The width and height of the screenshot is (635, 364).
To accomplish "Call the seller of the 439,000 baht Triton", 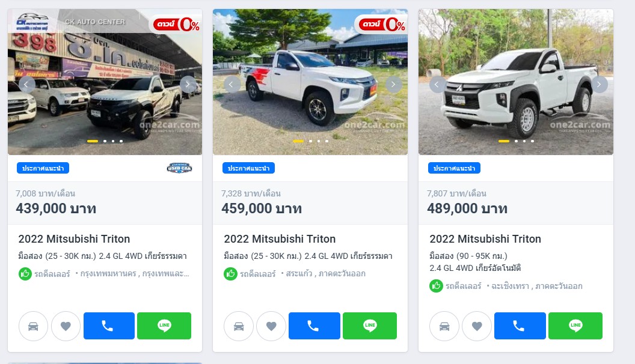I will tap(109, 326).
